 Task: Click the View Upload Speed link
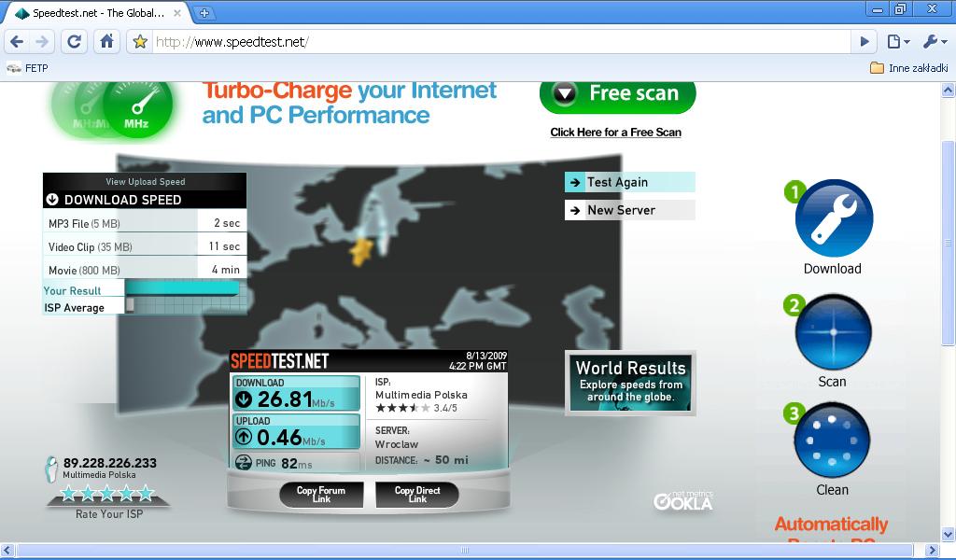(145, 182)
